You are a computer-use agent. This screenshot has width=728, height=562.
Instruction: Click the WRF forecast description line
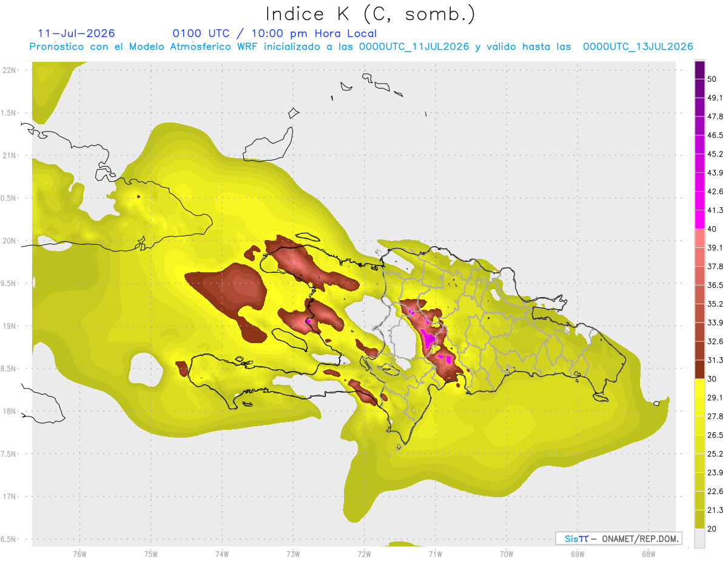tap(361, 47)
